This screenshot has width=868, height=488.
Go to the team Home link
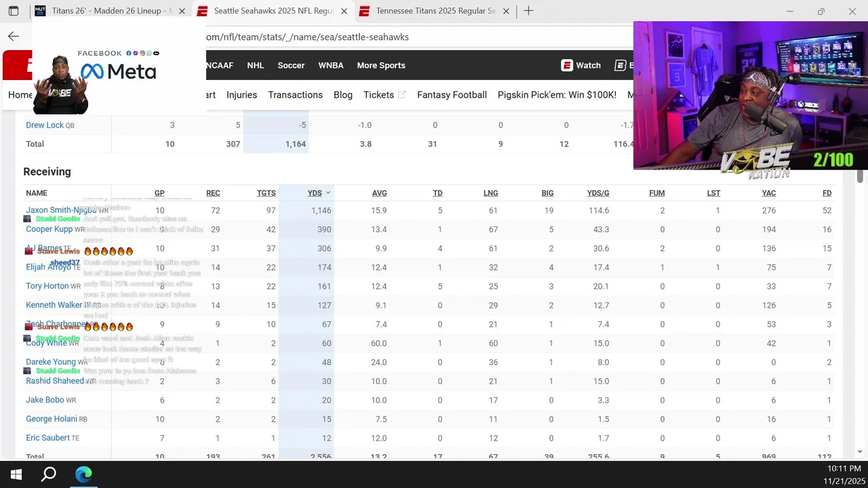point(20,95)
